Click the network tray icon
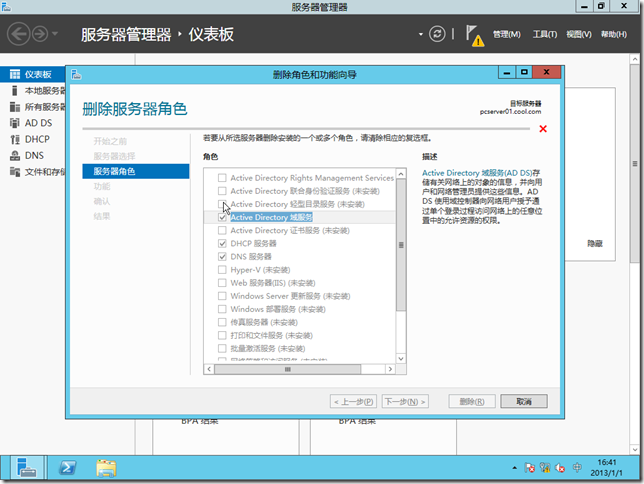 point(545,468)
